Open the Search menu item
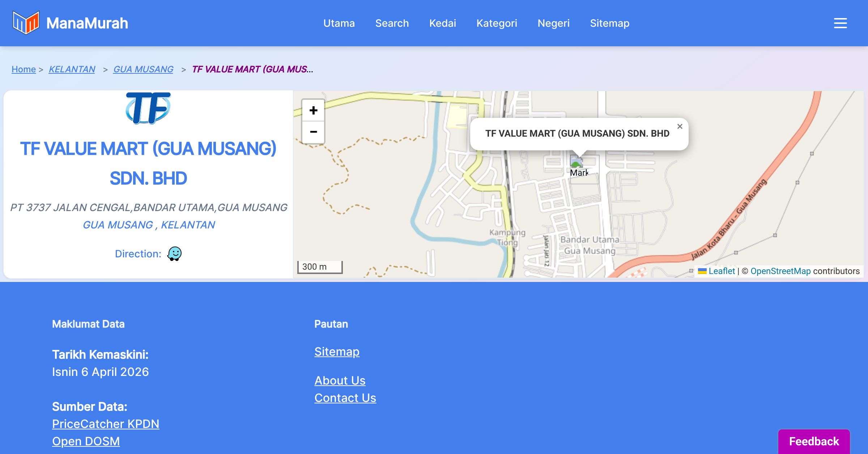The image size is (868, 454). (392, 23)
